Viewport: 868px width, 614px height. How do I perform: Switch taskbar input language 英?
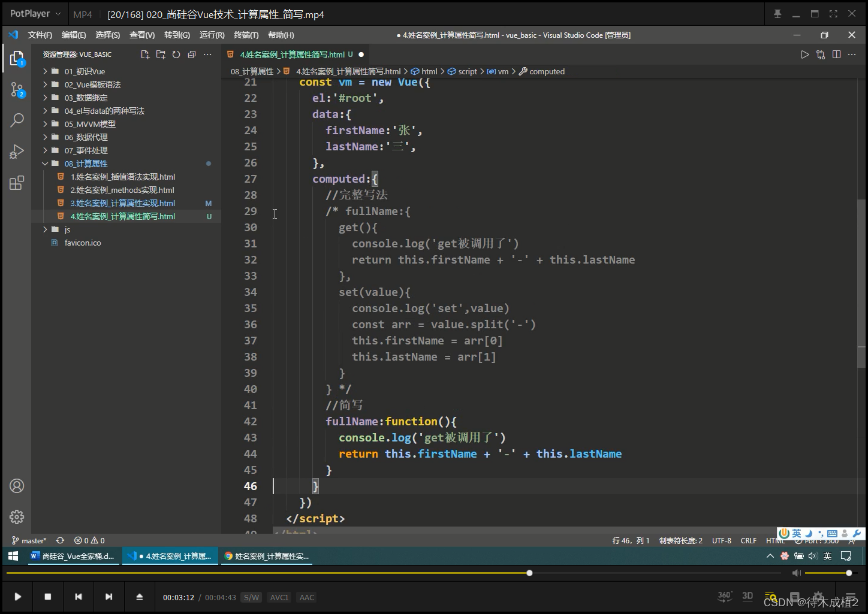(x=828, y=556)
